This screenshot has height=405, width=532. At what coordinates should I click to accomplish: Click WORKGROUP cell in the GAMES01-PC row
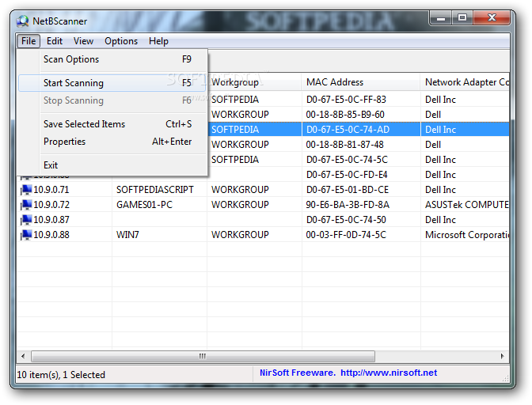240,205
